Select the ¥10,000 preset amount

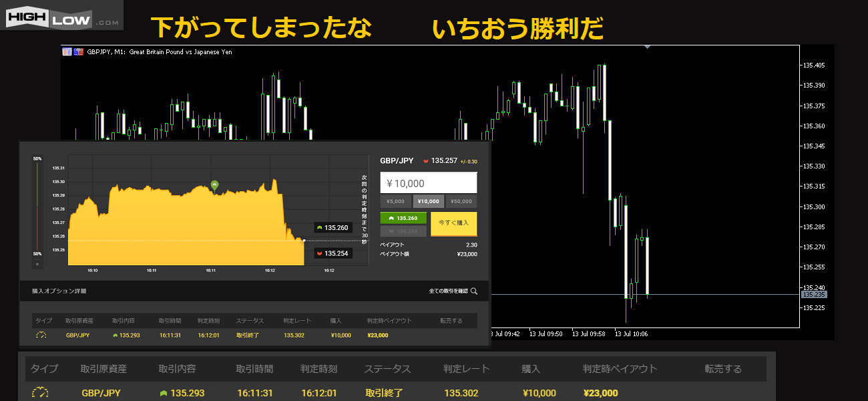428,201
